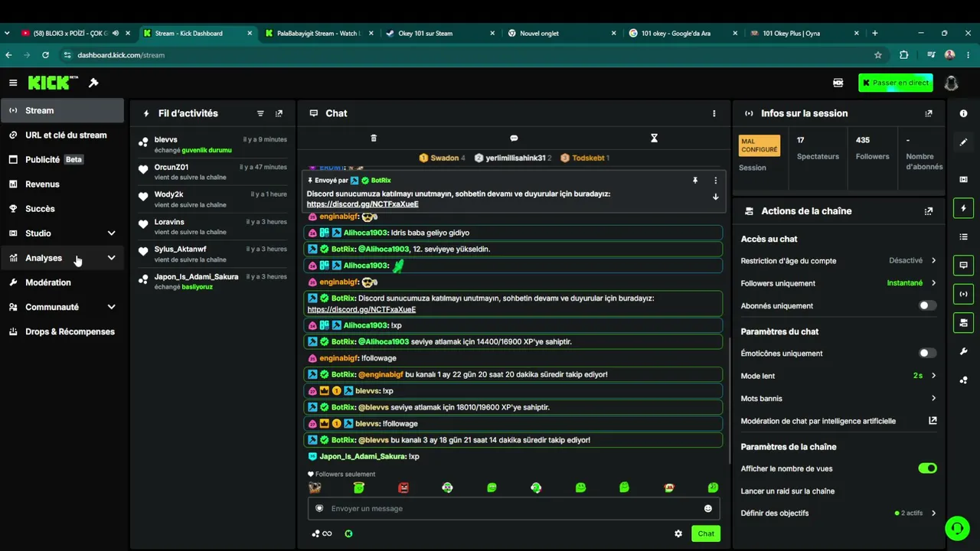Click the hourglass icon in chat toolbar
The image size is (980, 551).
[654, 138]
